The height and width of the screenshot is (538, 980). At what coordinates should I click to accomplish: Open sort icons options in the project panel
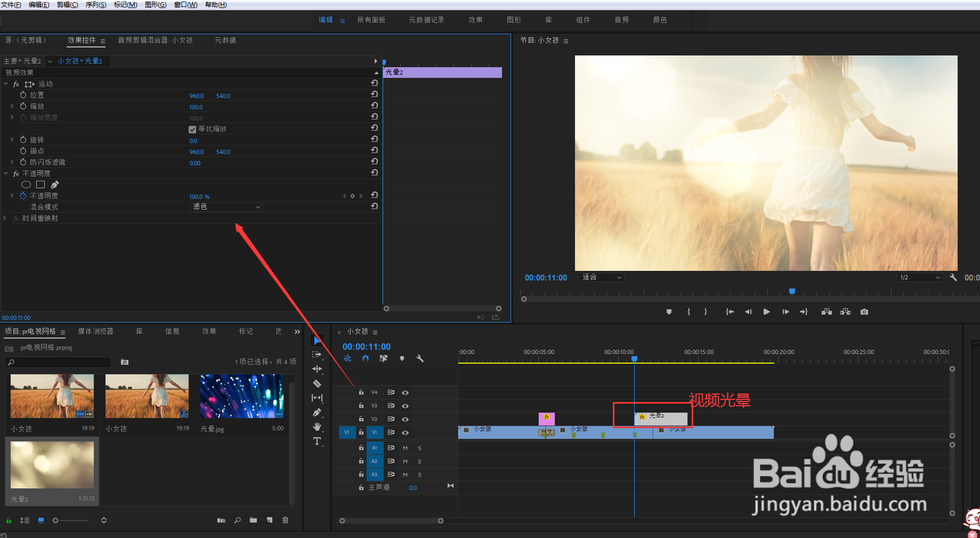tap(104, 520)
